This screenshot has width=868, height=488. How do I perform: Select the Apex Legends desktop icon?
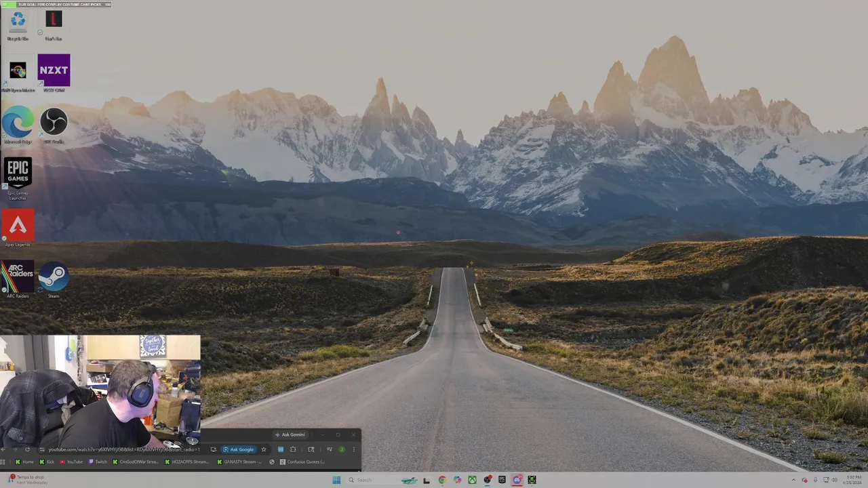coord(18,228)
